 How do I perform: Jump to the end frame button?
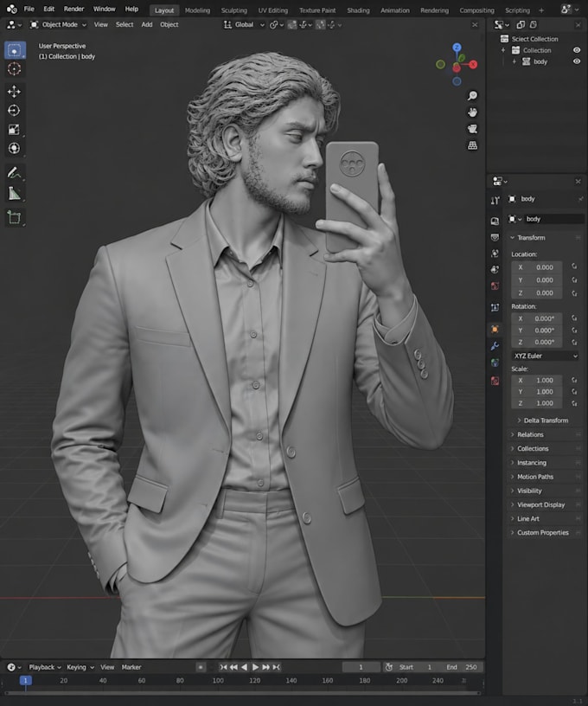tap(276, 667)
